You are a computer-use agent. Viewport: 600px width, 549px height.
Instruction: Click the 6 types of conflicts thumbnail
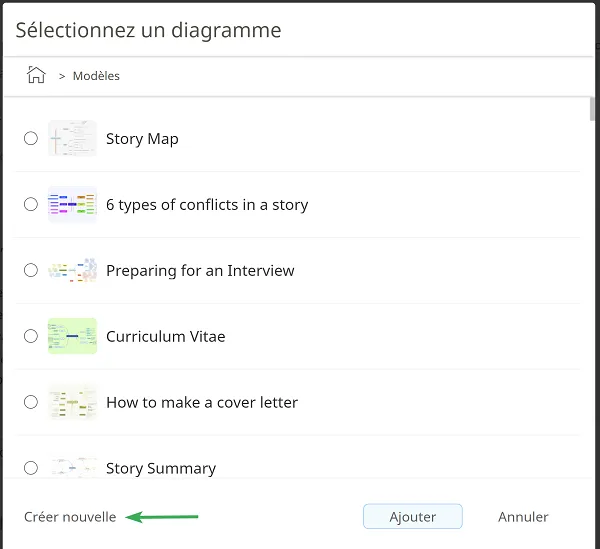point(72,204)
